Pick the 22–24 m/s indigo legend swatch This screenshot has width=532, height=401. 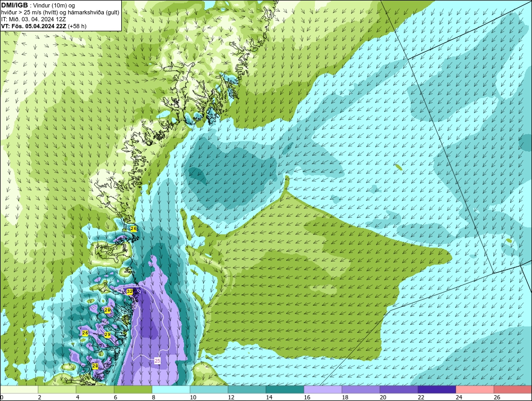point(437,389)
